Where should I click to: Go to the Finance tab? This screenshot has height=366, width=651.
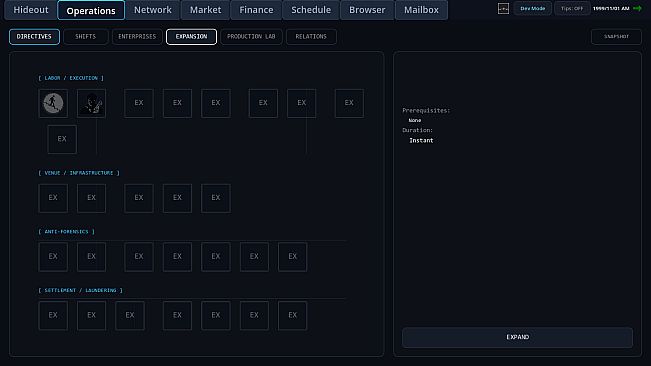(256, 10)
